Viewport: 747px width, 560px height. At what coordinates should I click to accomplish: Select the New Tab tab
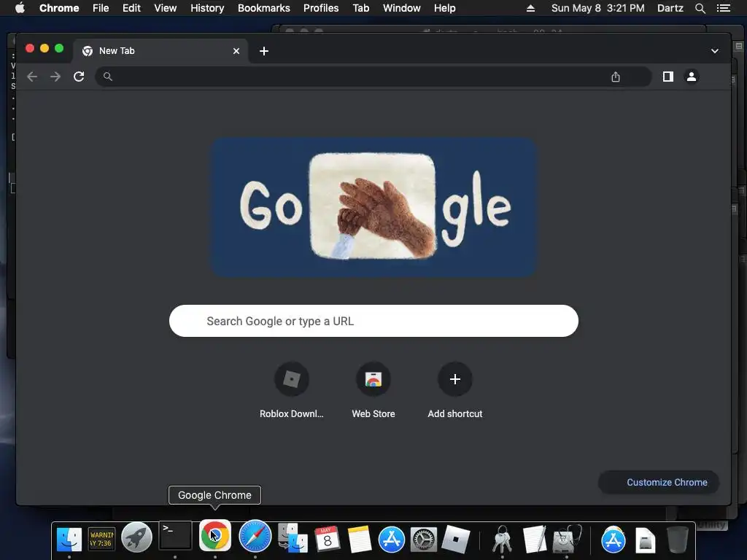click(160, 51)
